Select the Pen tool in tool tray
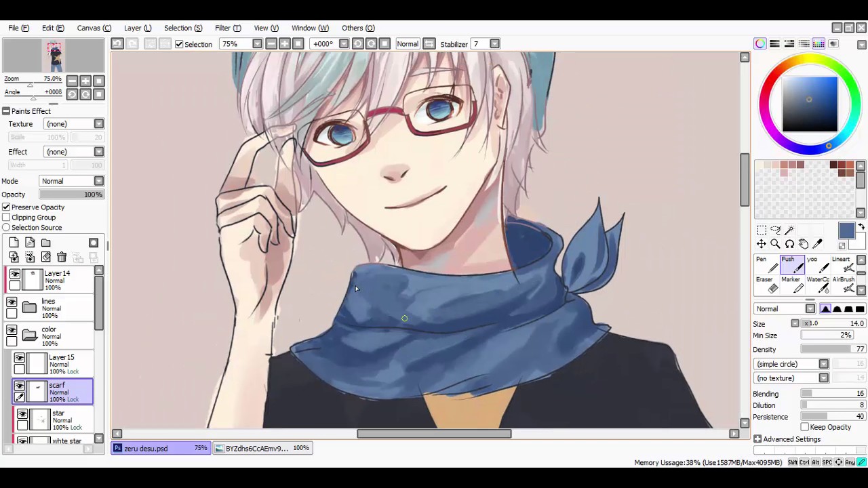The height and width of the screenshot is (488, 868). coord(766,264)
